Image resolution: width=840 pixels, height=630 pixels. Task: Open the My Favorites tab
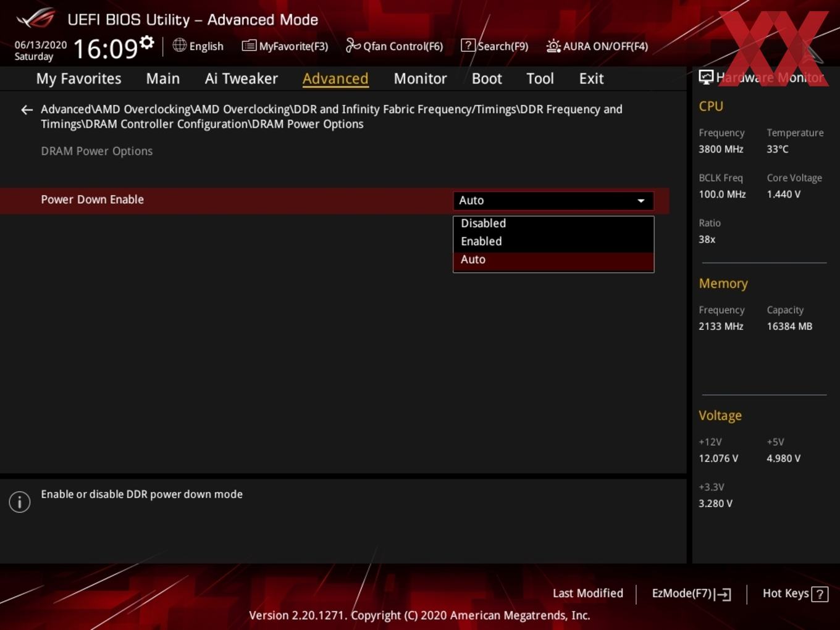tap(78, 78)
